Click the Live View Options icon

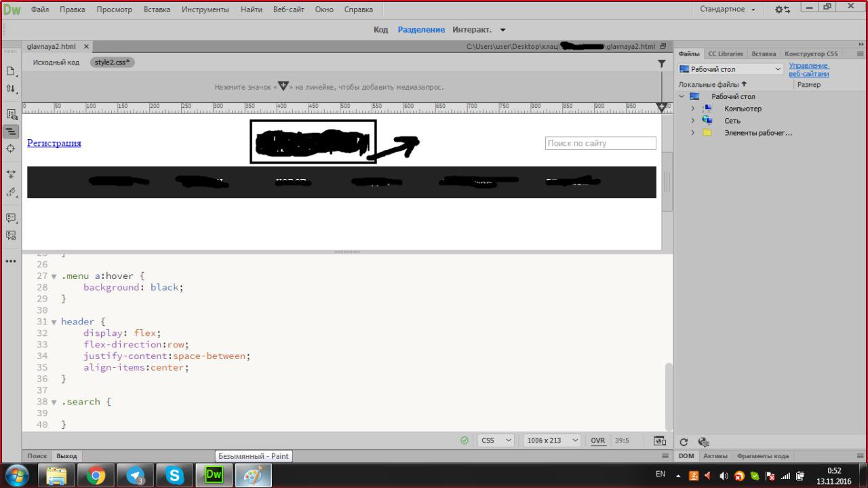coord(11,115)
